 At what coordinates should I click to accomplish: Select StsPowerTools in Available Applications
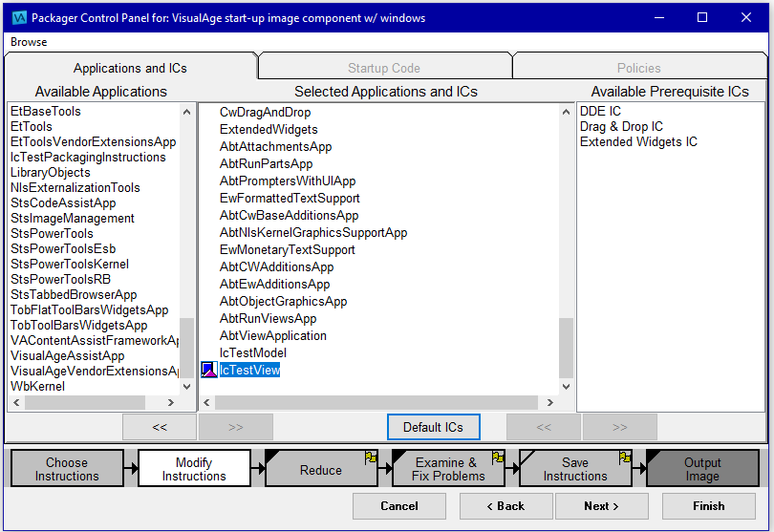click(x=52, y=233)
